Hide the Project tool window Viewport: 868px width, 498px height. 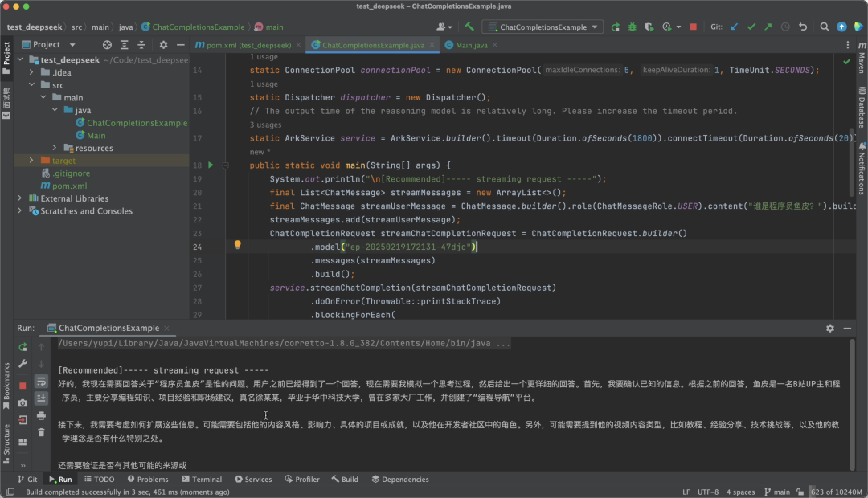[x=181, y=44]
